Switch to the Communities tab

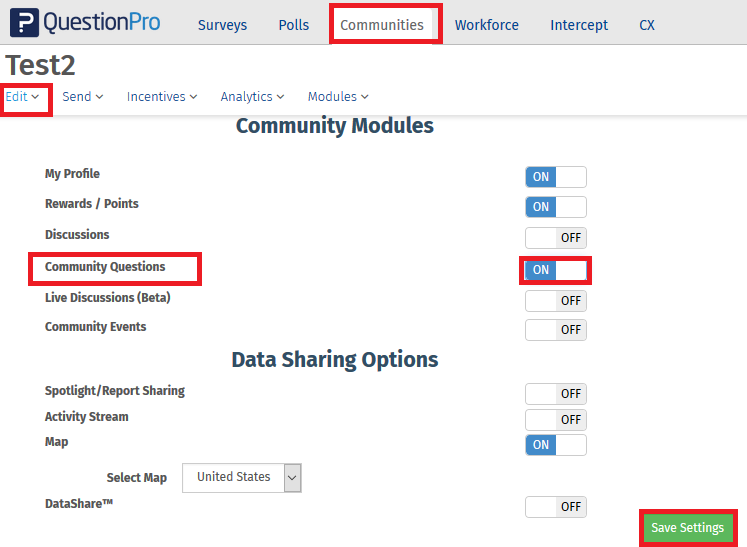click(382, 25)
